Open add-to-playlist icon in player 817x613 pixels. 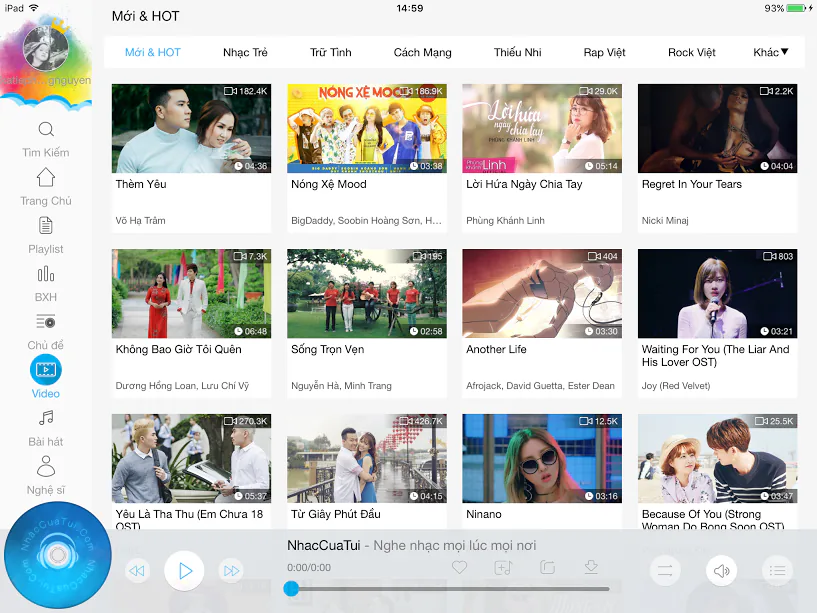[503, 567]
